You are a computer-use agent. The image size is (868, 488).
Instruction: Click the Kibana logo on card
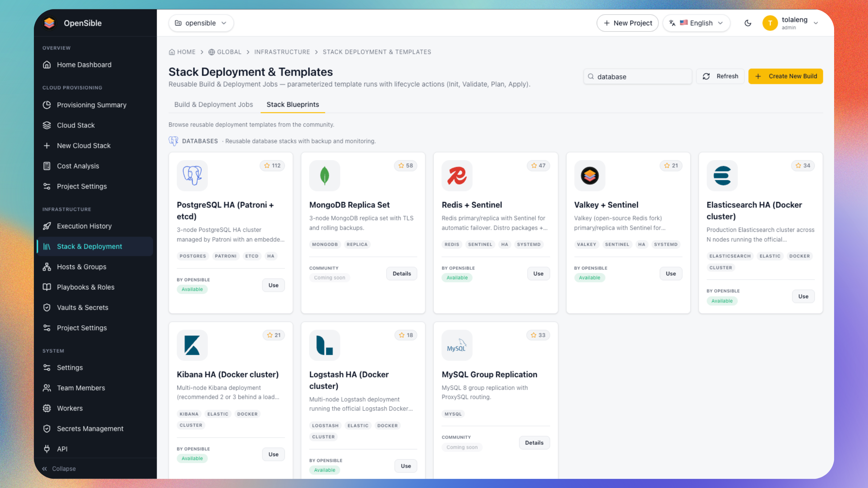click(x=192, y=345)
